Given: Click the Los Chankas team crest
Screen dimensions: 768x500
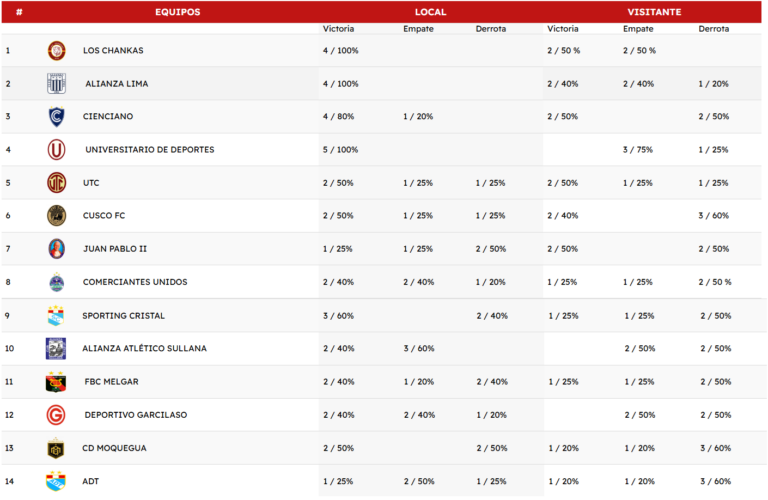Looking at the screenshot, I should point(57,50).
